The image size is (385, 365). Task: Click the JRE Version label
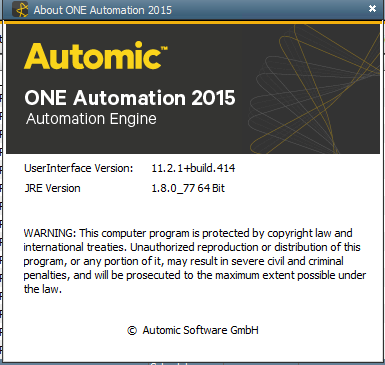(x=52, y=188)
